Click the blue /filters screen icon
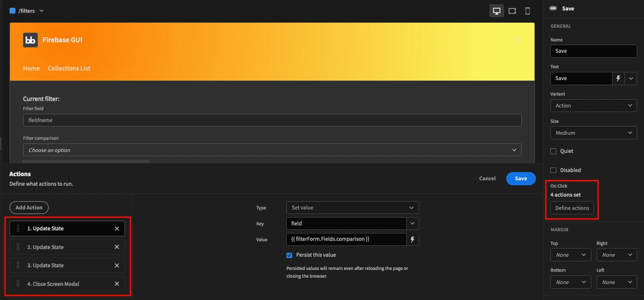644x300 pixels. coord(13,10)
